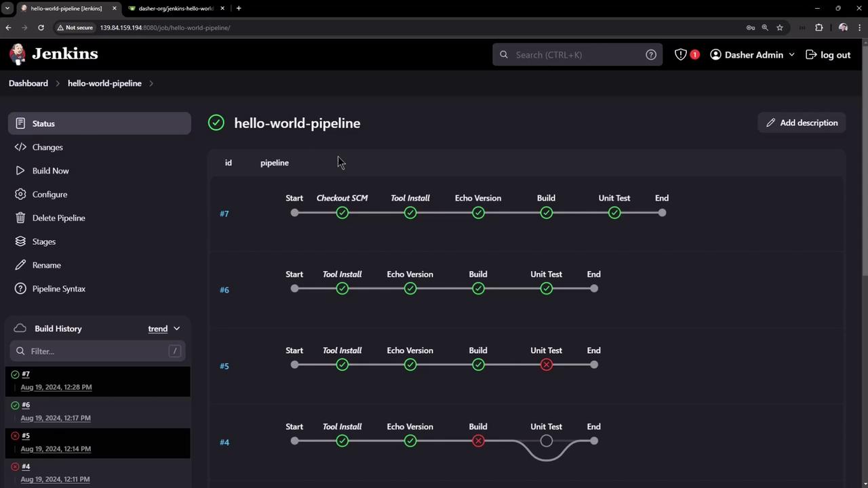
Task: Click Tool Install stage node in run #7
Action: click(x=410, y=213)
